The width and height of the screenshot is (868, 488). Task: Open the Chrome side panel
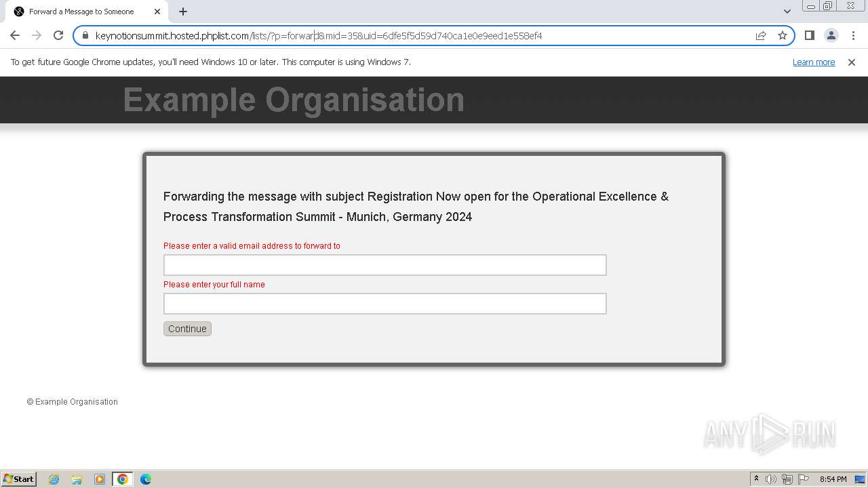810,35
